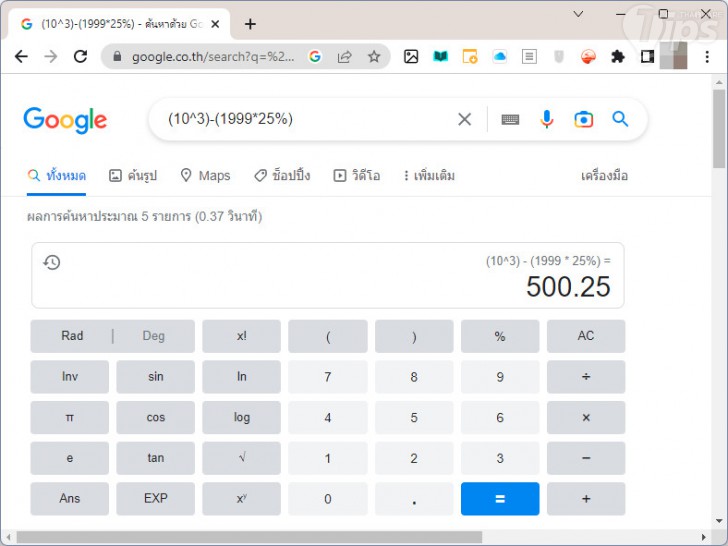728x546 pixels.
Task: Clear calculator with AC
Action: pos(586,336)
